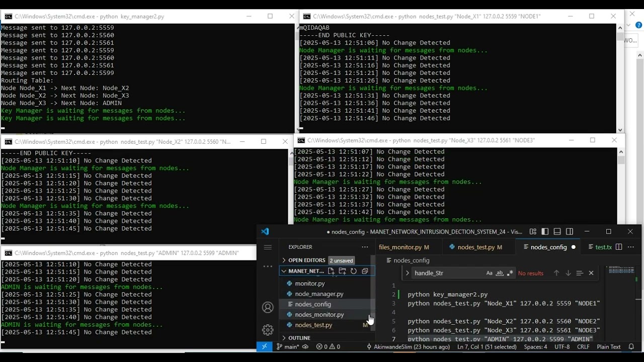The image size is (644, 362).
Task: Open the Accounts menu in activity bar
Action: tap(268, 307)
